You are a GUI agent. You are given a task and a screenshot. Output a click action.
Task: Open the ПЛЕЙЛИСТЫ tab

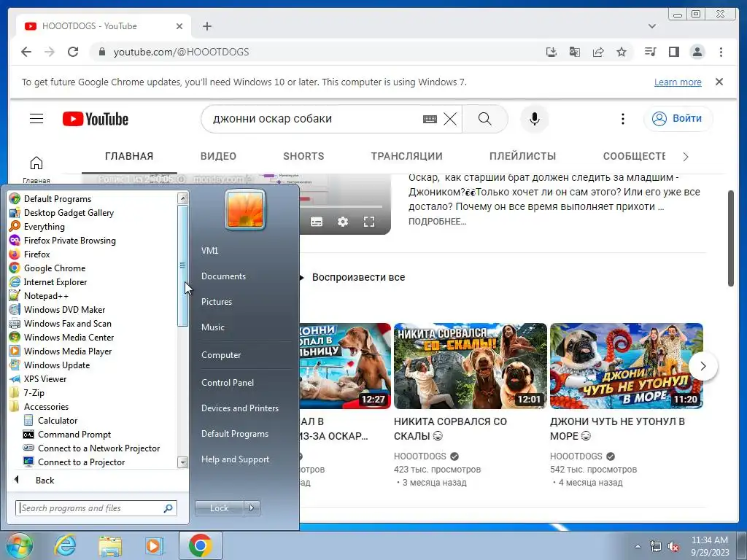pos(522,156)
